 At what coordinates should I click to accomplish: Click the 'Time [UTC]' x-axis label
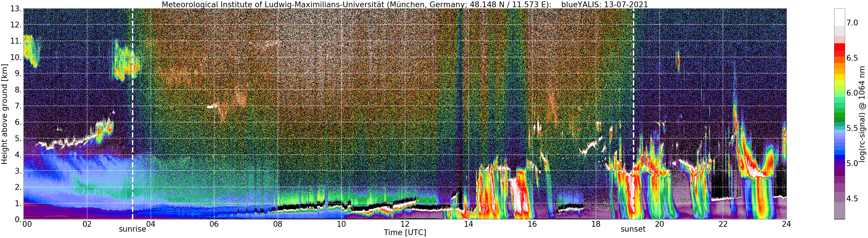coord(405,233)
